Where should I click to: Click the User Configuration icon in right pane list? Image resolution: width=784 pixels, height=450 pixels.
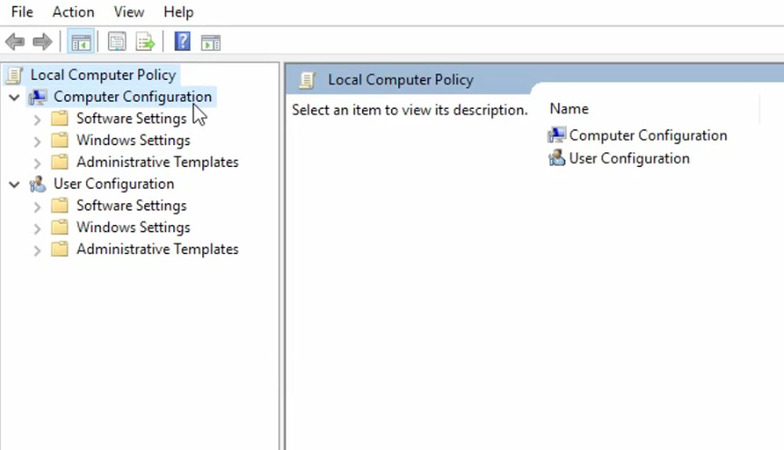pyautogui.click(x=556, y=158)
